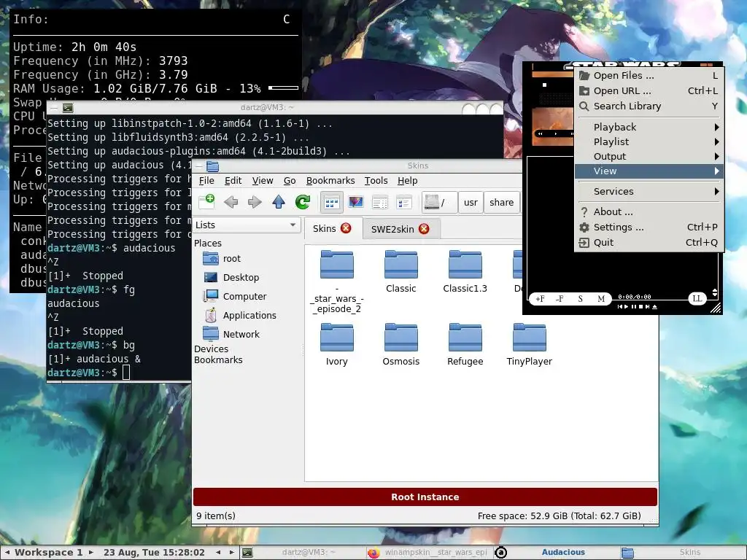Select the Ivory skin folder
The height and width of the screenshot is (560, 747).
[x=337, y=344]
